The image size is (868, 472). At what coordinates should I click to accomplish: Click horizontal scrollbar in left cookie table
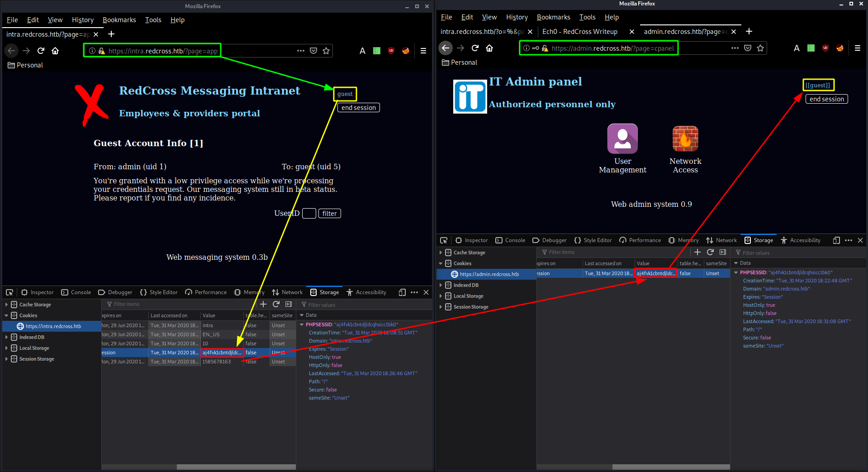[x=236, y=467]
